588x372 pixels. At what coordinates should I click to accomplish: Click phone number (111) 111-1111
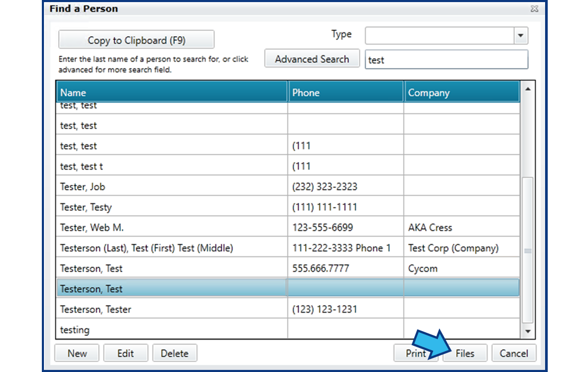(324, 207)
